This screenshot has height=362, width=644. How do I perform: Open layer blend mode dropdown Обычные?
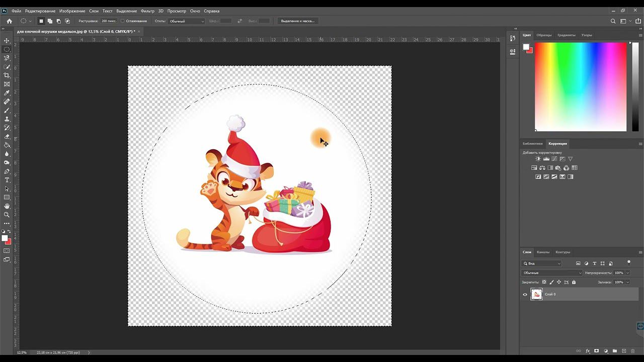point(552,273)
